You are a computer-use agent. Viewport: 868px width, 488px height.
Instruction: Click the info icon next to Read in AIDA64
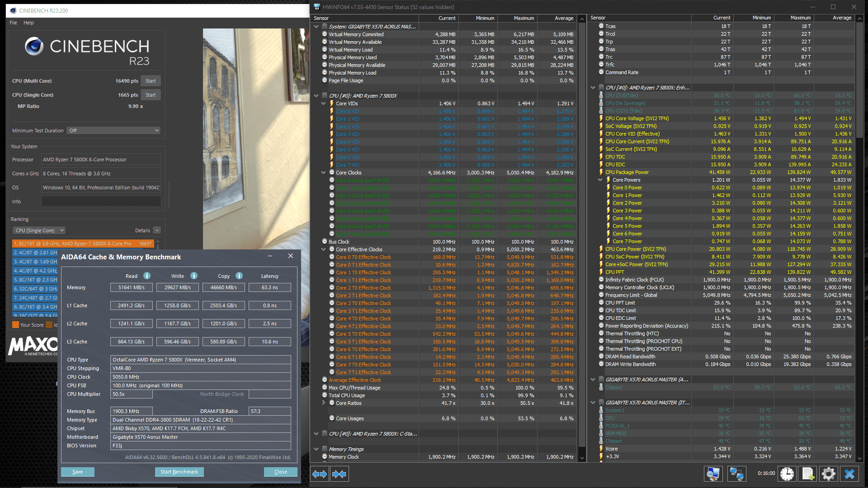(147, 276)
